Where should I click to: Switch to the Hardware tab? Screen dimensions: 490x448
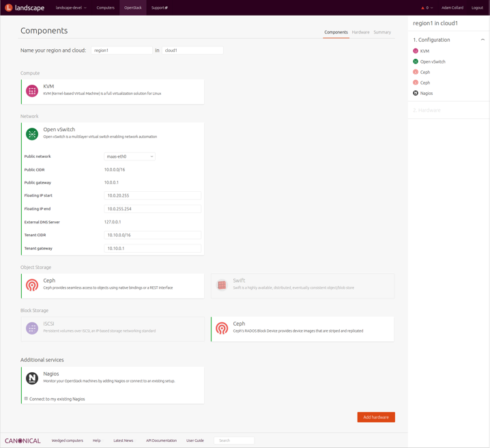[360, 32]
